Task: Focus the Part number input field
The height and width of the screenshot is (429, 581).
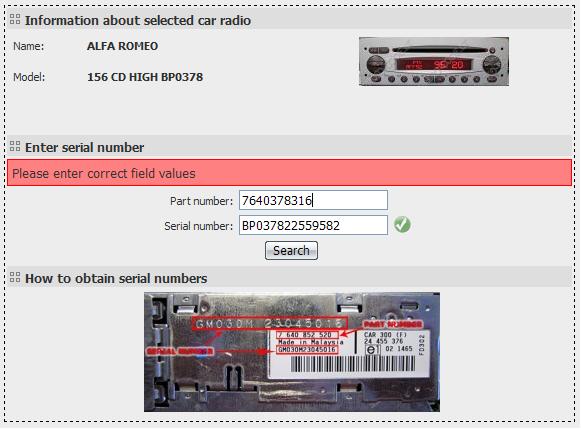Action: (x=313, y=200)
